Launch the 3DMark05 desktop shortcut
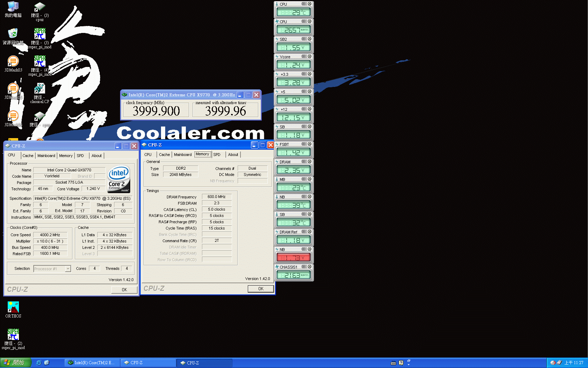Screen dimensions: 588x368 pos(13,91)
